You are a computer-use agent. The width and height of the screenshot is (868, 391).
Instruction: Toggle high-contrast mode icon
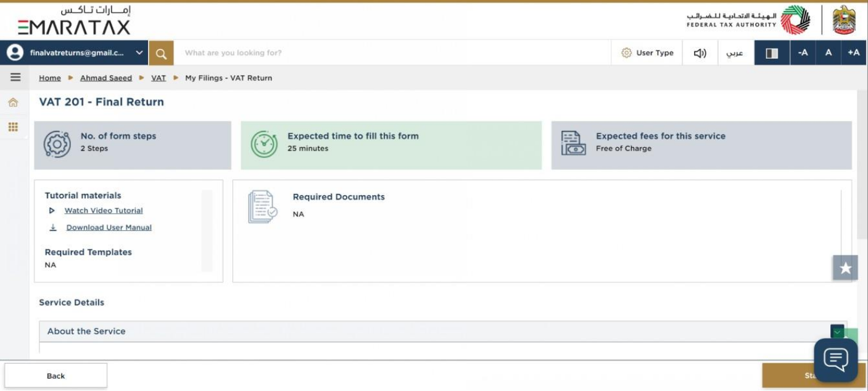(772, 53)
